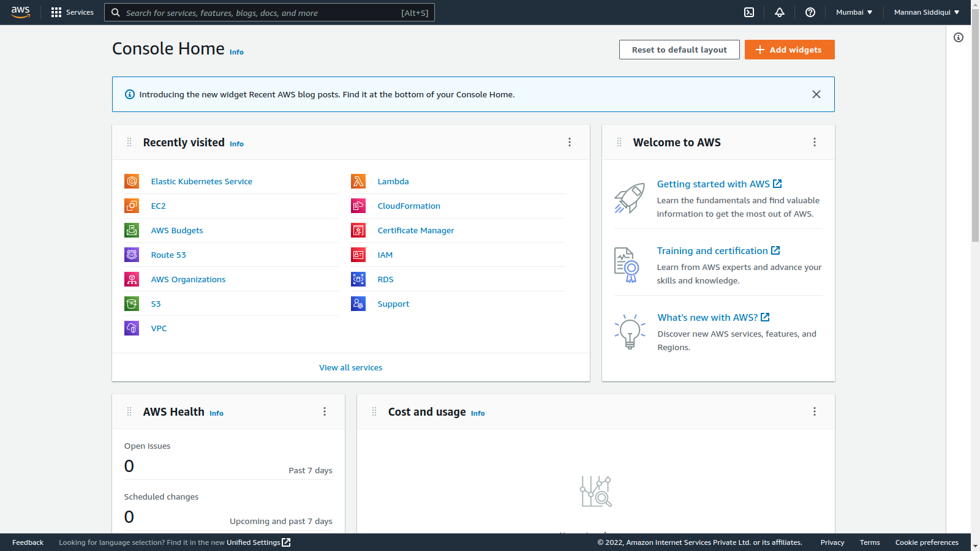
Task: Open the AWS Budgets link
Action: 177,230
